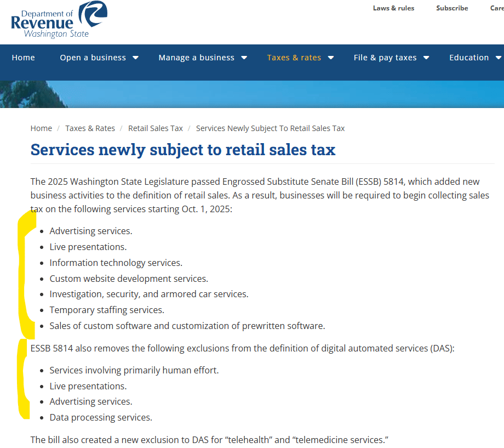The image size is (504, 448).
Task: Click the Home breadcrumb link
Action: [x=41, y=128]
